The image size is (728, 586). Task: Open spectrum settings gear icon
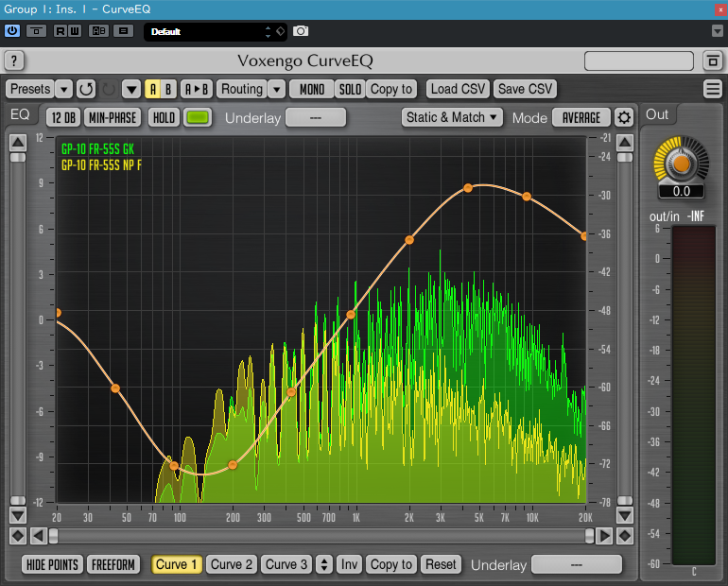[624, 118]
